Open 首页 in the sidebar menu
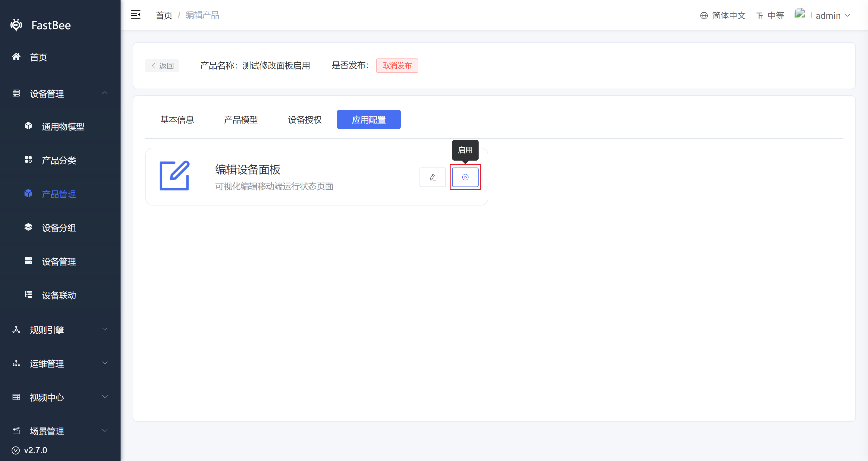The width and height of the screenshot is (868, 461). click(x=60, y=57)
